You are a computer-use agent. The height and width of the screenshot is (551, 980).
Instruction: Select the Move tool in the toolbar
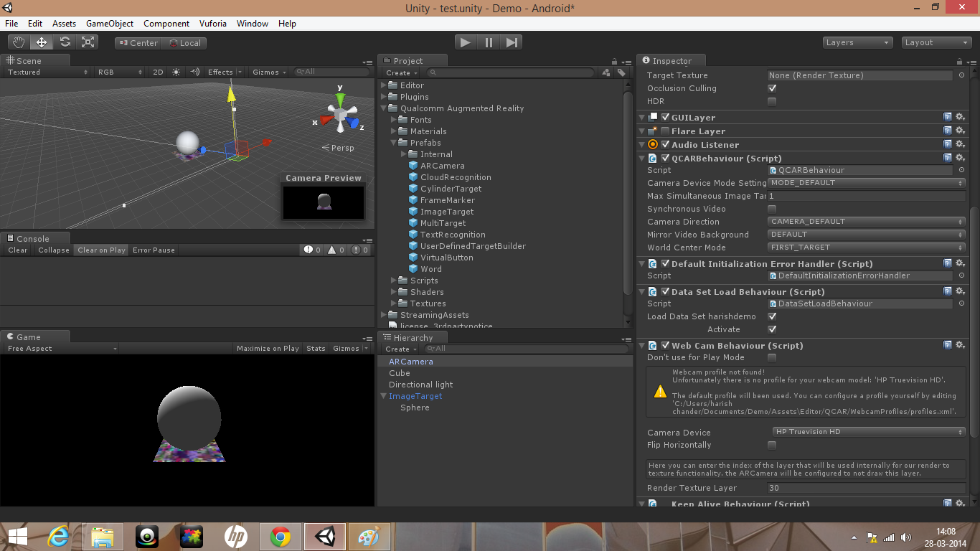click(42, 42)
